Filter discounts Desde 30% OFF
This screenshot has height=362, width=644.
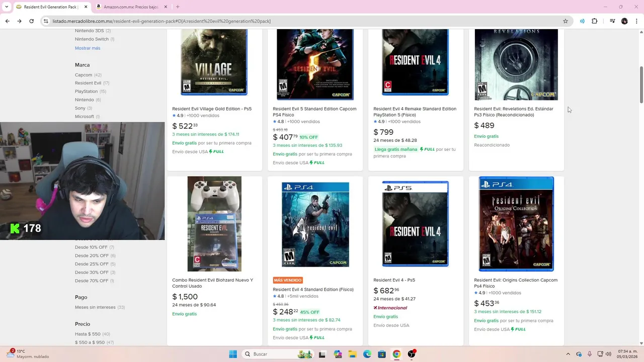(x=91, y=272)
